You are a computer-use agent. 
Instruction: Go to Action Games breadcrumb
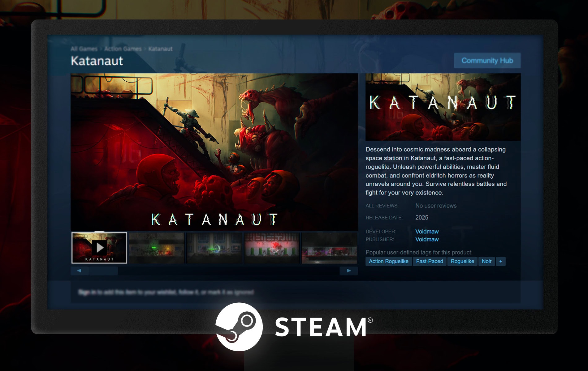pos(123,49)
